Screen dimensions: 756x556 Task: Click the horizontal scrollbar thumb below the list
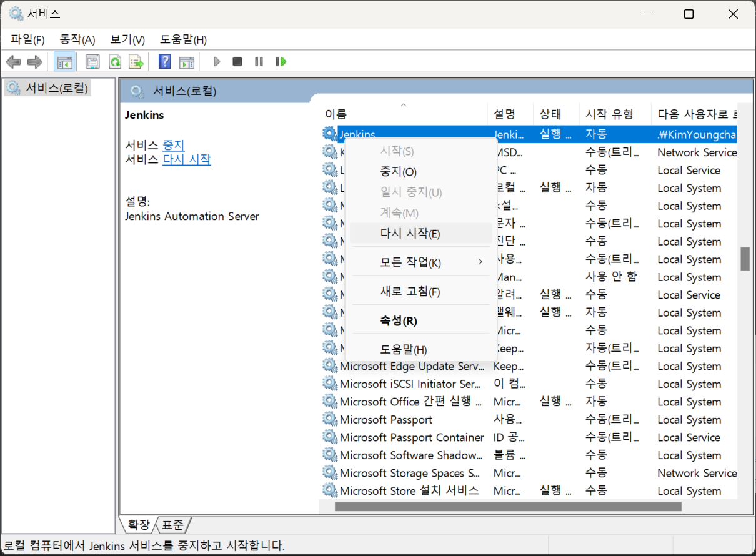coord(508,506)
